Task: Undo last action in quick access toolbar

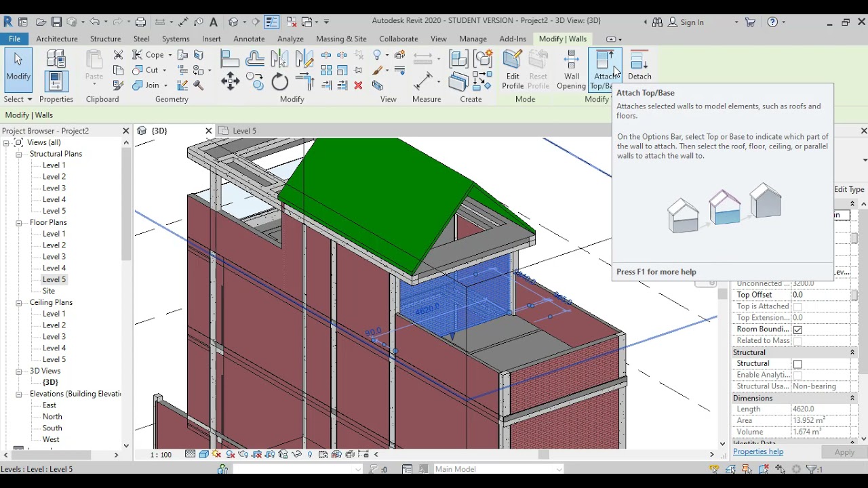Action: click(x=94, y=22)
